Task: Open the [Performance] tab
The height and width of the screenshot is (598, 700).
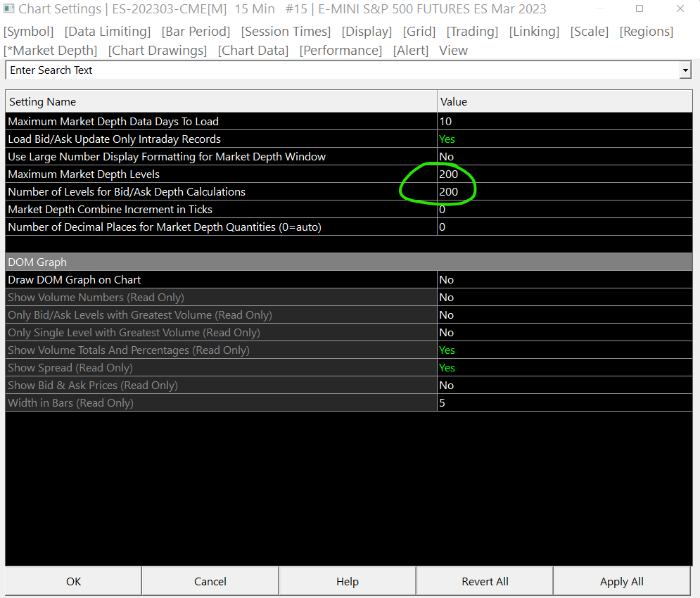Action: [341, 51]
